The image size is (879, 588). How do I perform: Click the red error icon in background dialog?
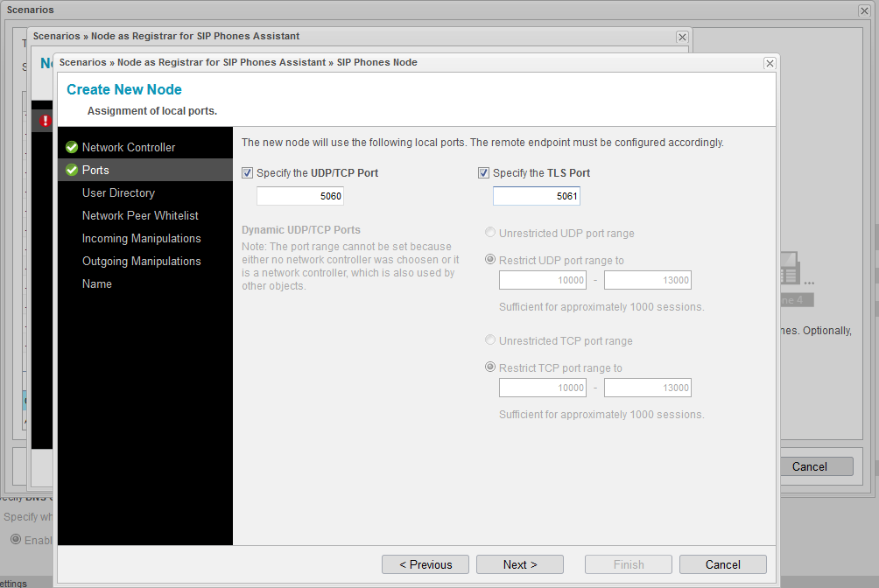pos(46,121)
